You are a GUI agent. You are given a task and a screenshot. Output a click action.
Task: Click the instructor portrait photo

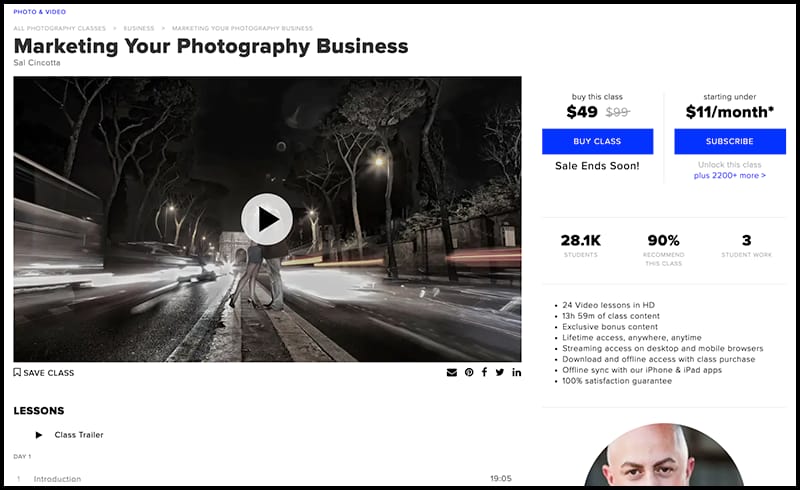pyautogui.click(x=663, y=454)
